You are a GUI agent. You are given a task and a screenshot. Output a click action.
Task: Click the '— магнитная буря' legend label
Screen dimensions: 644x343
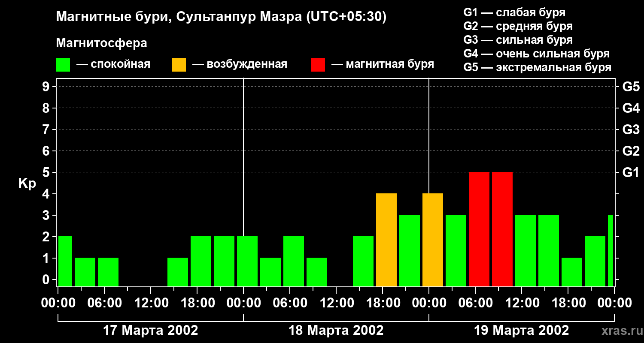(x=383, y=65)
